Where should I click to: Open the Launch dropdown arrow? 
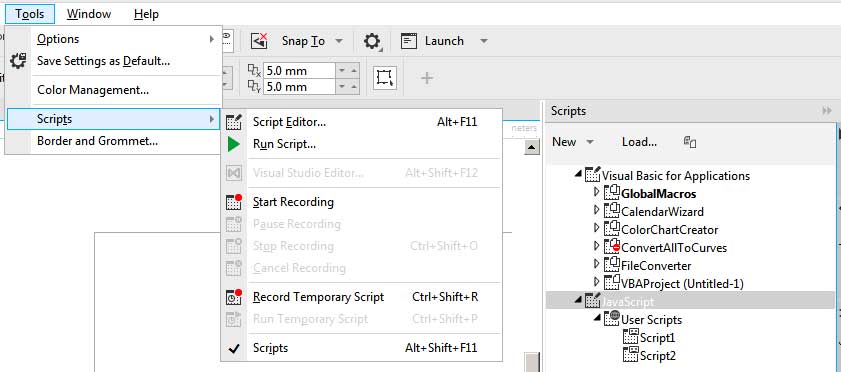coord(484,41)
